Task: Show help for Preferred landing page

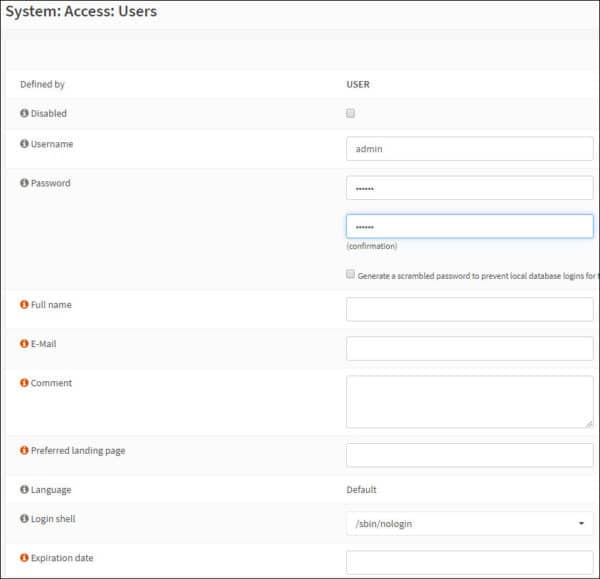Action: (24, 450)
